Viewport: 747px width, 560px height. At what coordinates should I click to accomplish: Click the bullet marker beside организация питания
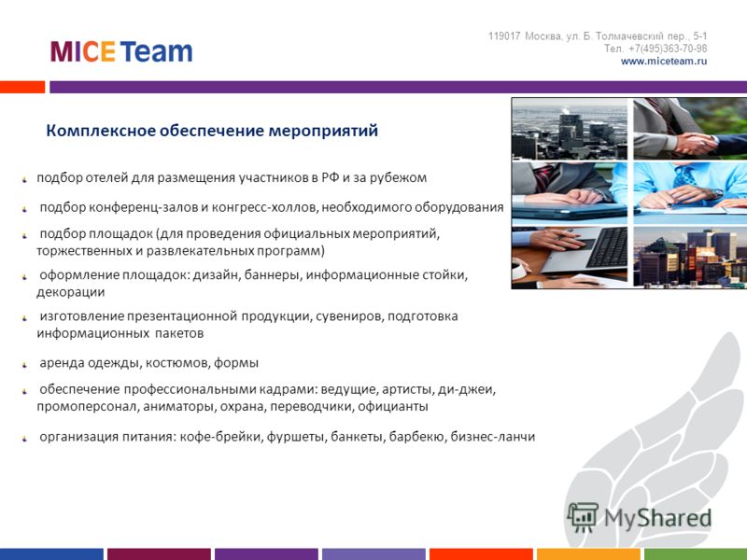(x=25, y=439)
